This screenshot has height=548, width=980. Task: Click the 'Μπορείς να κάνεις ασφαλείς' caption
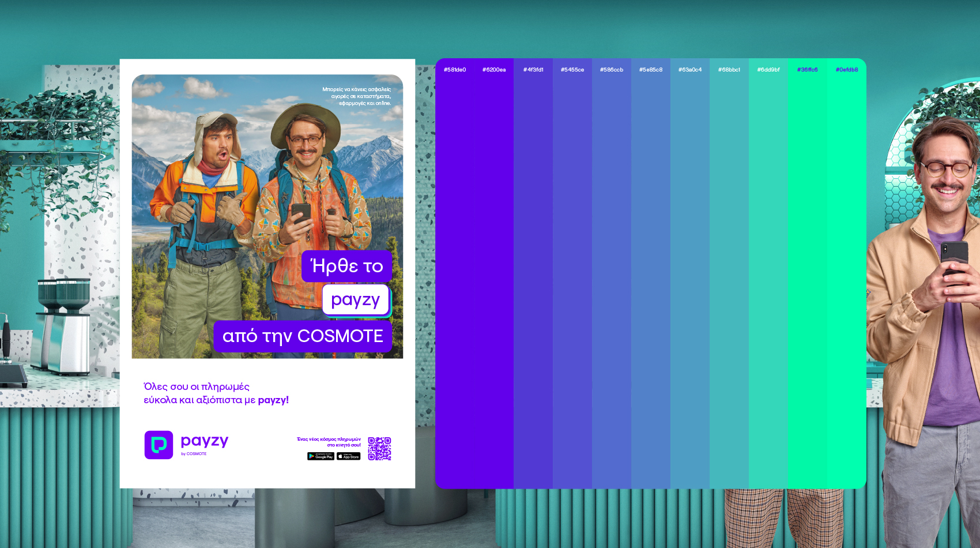(356, 89)
